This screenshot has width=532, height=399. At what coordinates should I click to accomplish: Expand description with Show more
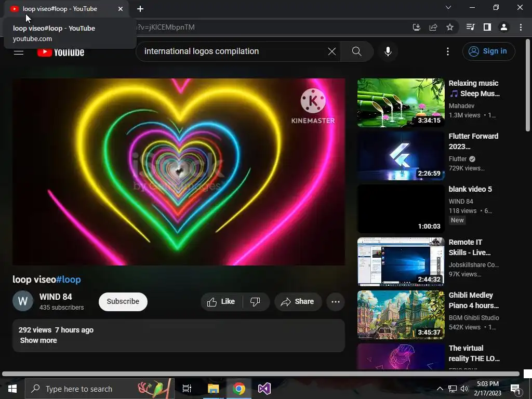coord(38,340)
